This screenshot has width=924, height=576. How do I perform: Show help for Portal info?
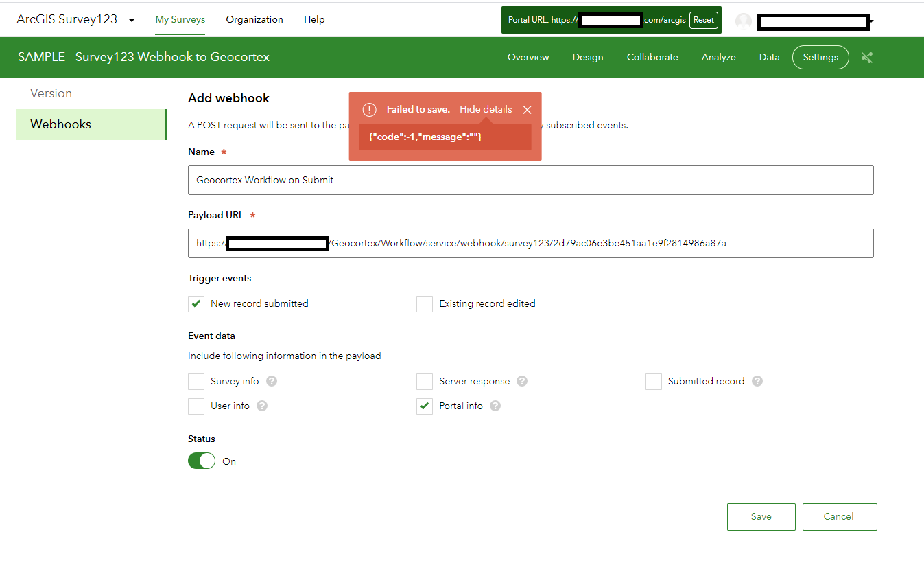pos(495,406)
